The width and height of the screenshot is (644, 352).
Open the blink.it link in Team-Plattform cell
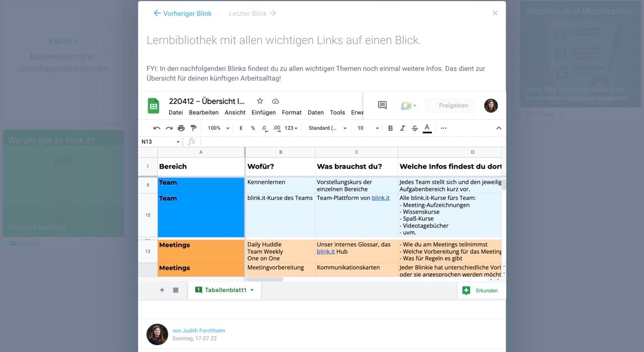[381, 198]
